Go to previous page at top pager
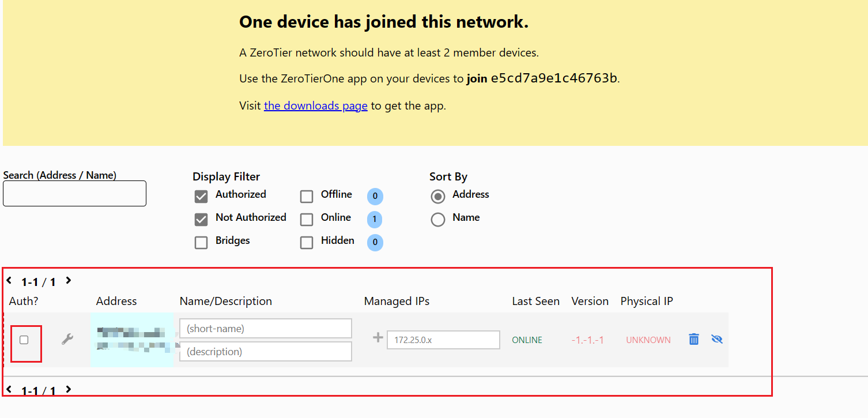 coord(9,281)
